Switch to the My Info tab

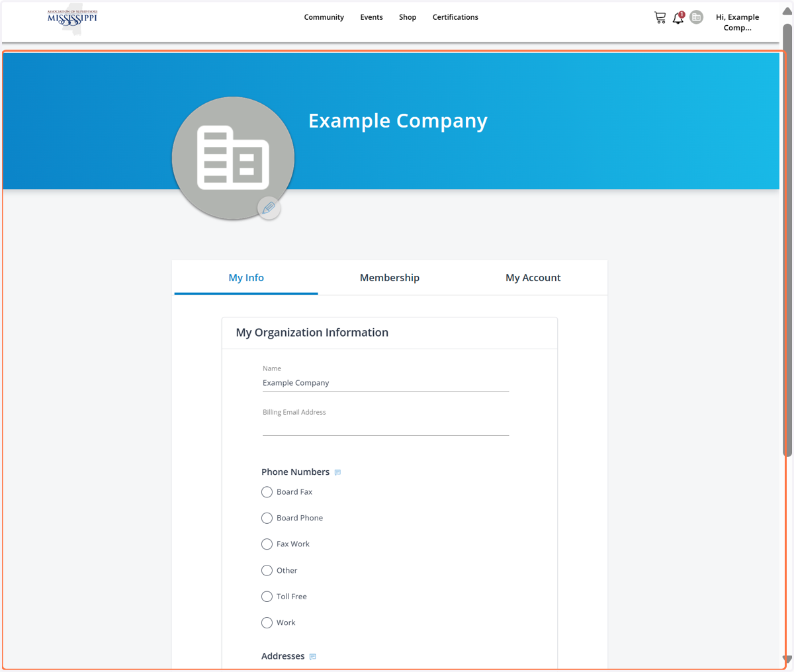tap(246, 278)
